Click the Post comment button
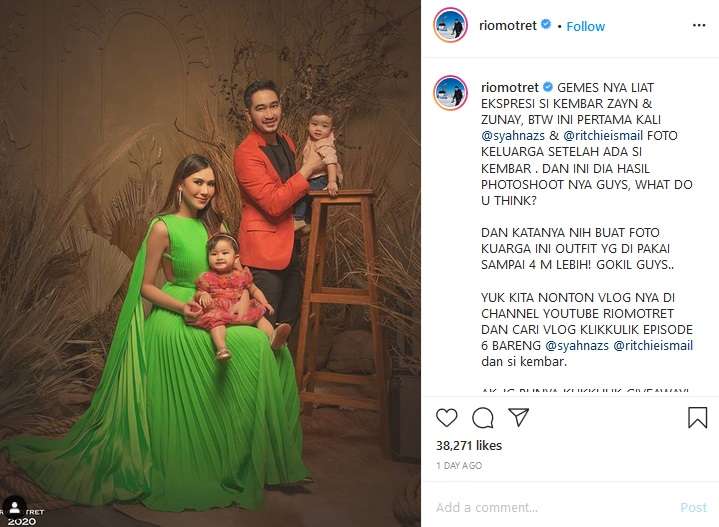Image resolution: width=719 pixels, height=527 pixels. pos(693,507)
